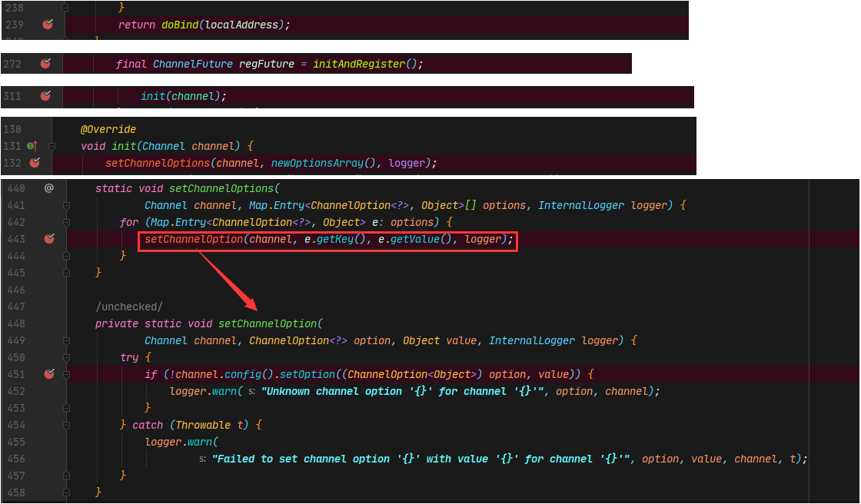The width and height of the screenshot is (861, 504).
Task: Collapse the try block at line 450
Action: click(66, 357)
